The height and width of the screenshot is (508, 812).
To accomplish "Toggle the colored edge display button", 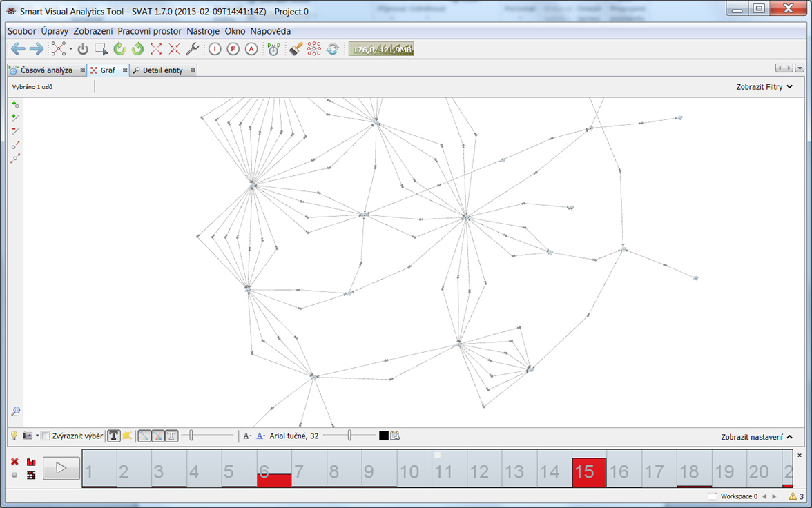I will tap(158, 436).
